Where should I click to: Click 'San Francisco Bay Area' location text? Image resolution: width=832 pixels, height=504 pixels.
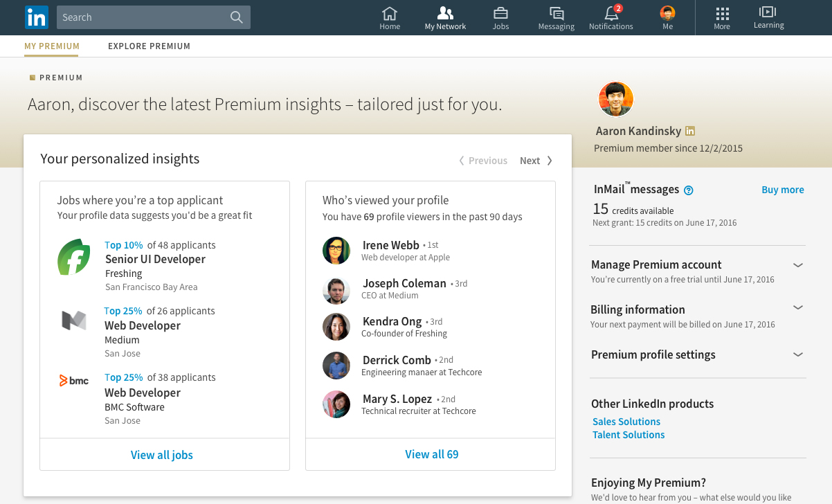click(x=152, y=287)
